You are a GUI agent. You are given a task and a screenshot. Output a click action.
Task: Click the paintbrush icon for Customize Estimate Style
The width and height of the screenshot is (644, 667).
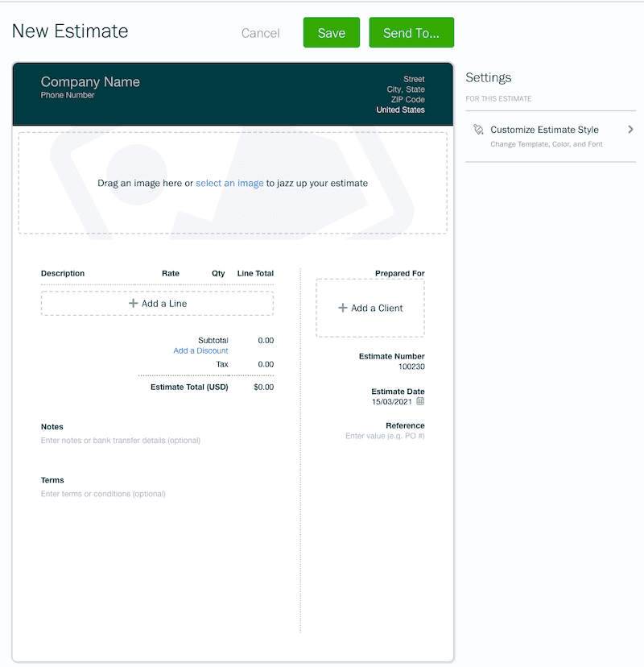tap(479, 130)
